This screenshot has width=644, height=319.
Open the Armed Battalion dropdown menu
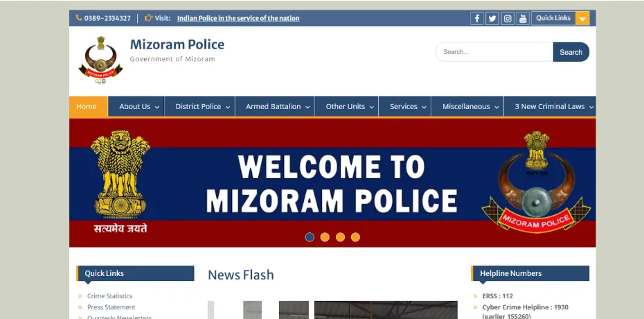pos(277,107)
